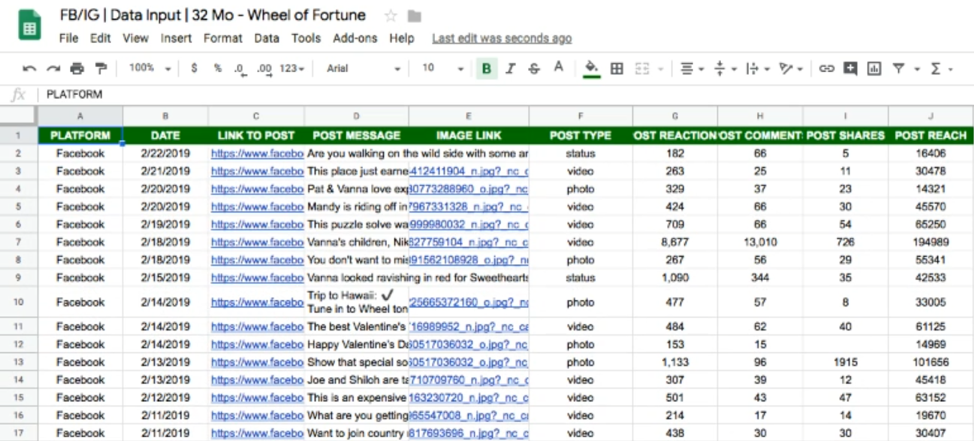Select the date cell 2/15/2019
This screenshot has width=974, height=441.
[165, 278]
